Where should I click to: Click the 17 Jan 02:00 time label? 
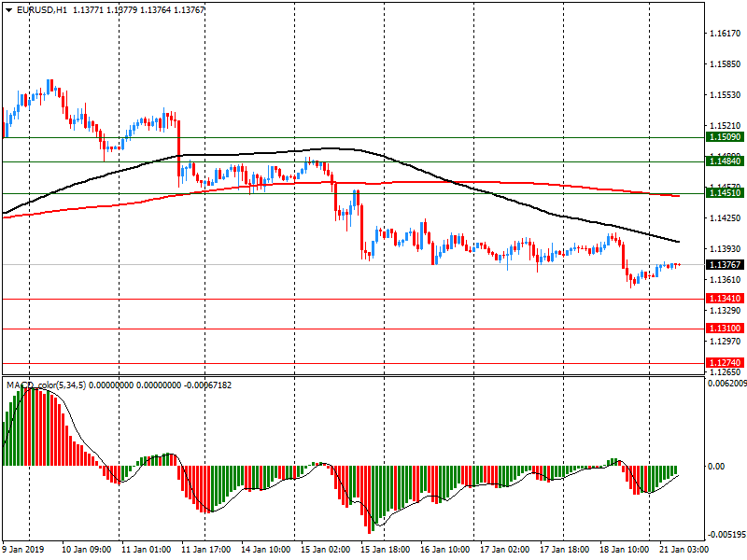(x=504, y=550)
